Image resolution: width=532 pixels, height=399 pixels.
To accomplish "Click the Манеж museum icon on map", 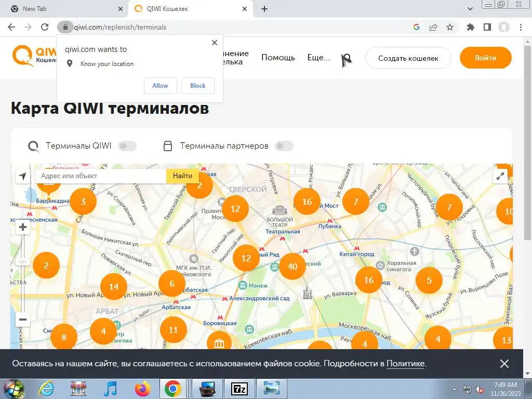I will (x=242, y=285).
